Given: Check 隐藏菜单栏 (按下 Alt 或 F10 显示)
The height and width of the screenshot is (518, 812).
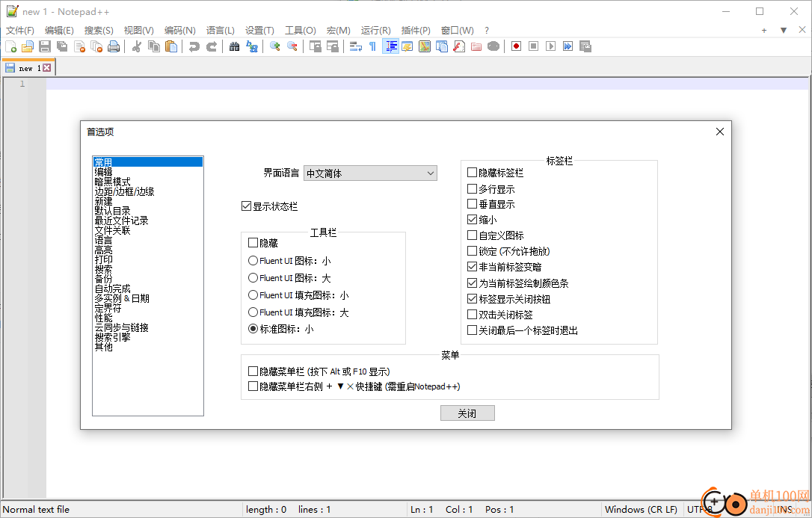Looking at the screenshot, I should (253, 371).
